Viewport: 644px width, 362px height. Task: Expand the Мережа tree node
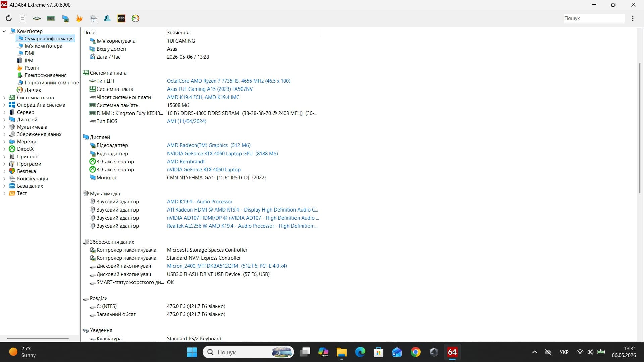[x=4, y=142]
